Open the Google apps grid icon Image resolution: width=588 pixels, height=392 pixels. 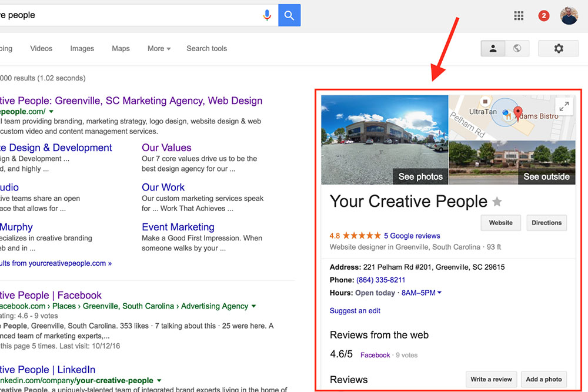(x=519, y=15)
